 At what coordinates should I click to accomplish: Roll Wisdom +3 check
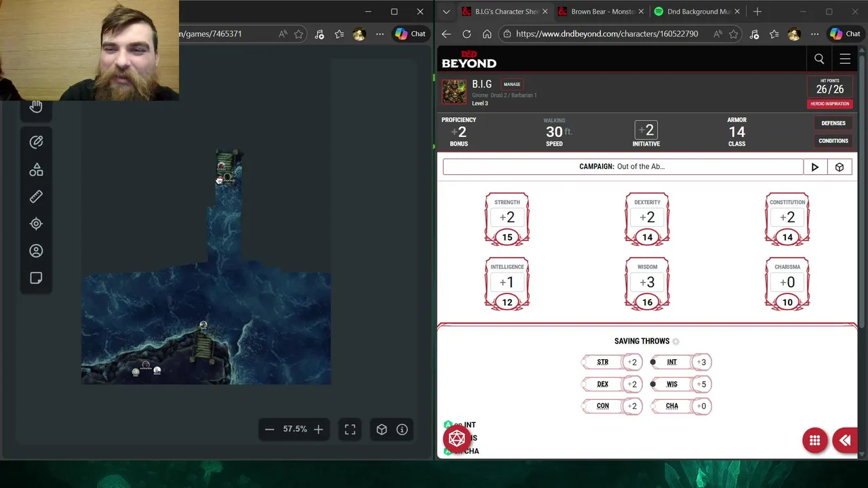(647, 283)
